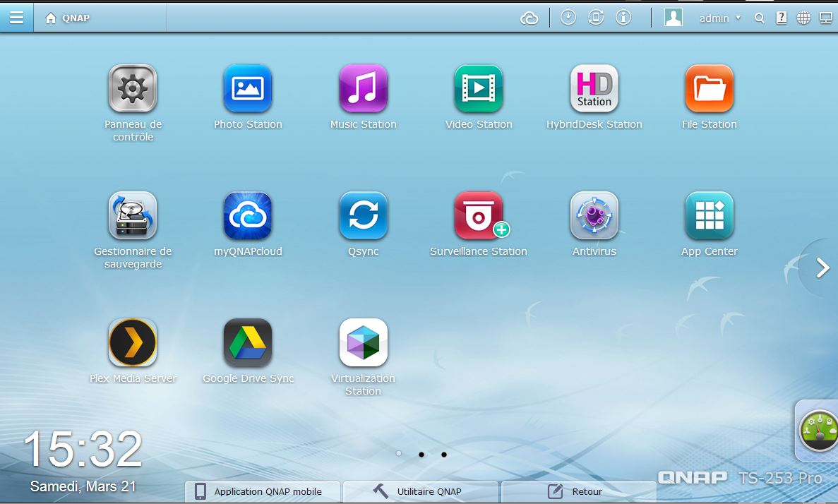Open Plex Media Server
This screenshot has width=838, height=504.
[x=133, y=343]
